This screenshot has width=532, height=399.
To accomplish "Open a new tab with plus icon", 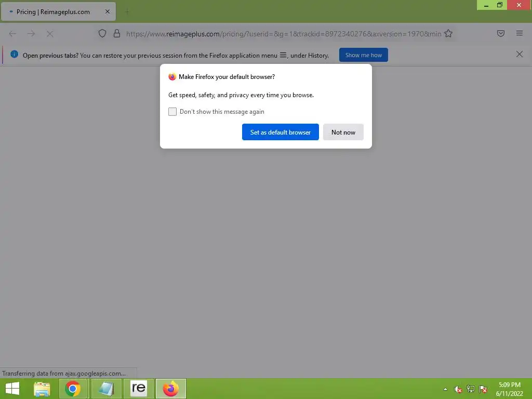I will point(127,12).
